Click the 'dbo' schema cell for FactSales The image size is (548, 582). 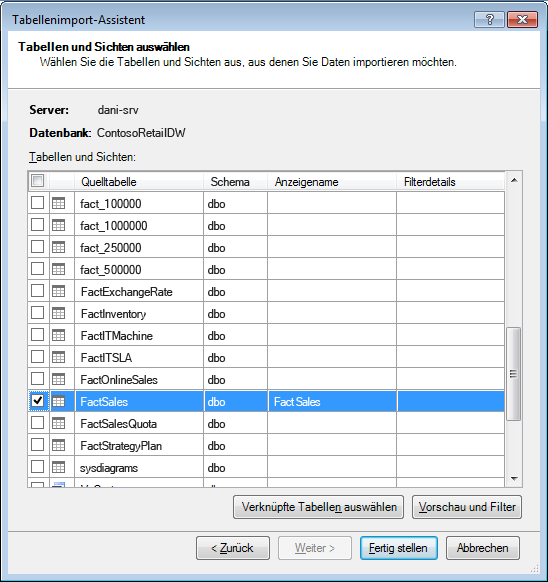[x=235, y=401]
